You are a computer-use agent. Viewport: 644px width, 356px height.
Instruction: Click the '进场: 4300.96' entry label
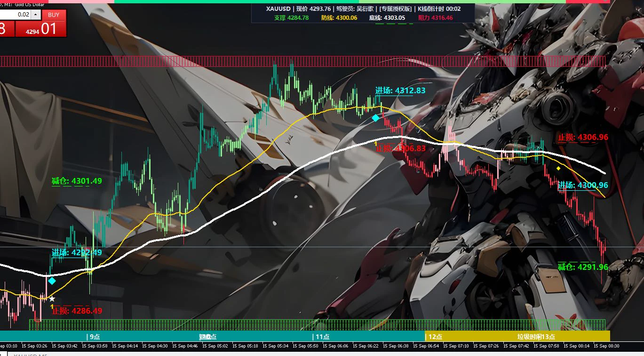[x=583, y=185]
